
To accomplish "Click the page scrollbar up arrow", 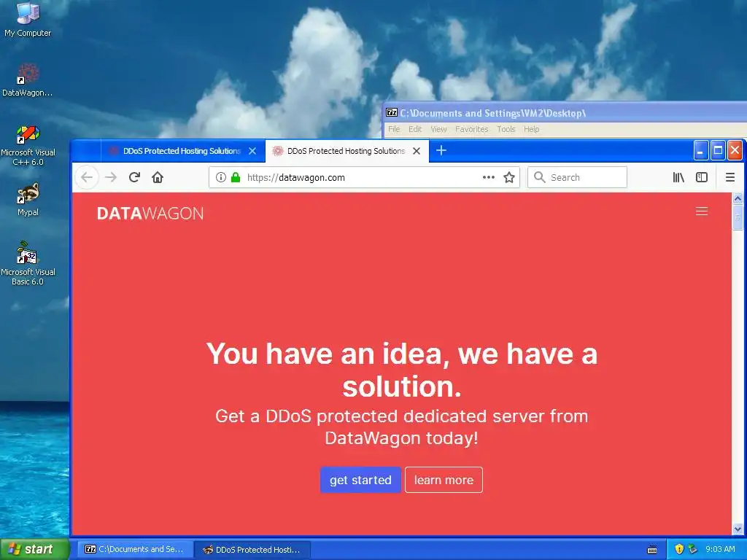I will pos(738,198).
